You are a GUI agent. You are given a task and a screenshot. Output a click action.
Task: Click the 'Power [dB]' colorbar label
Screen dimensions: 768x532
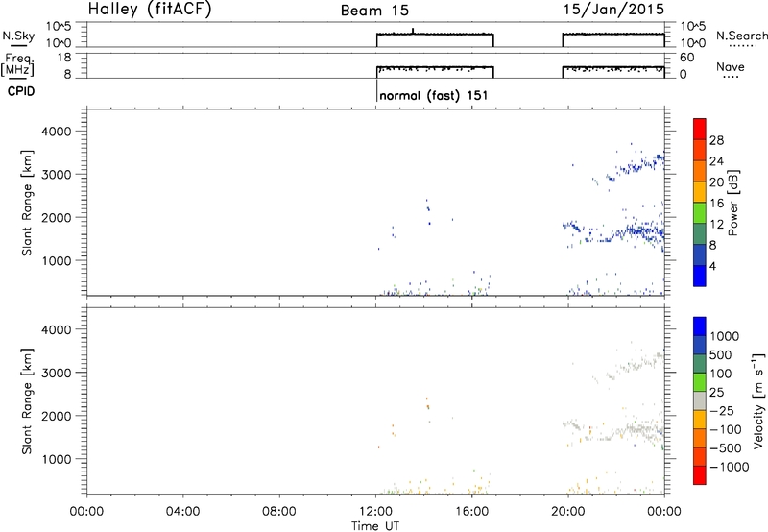732,203
